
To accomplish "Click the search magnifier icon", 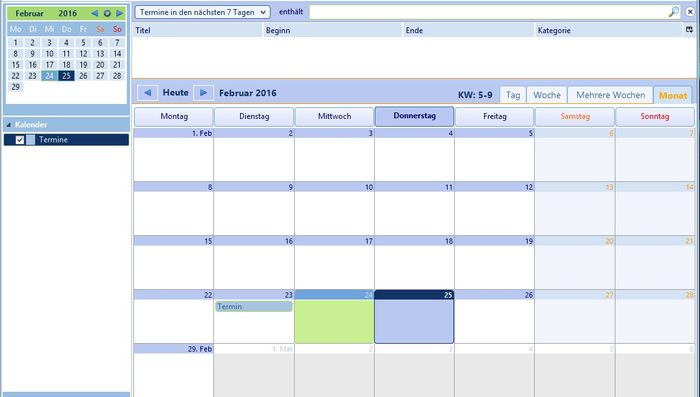I will click(674, 12).
